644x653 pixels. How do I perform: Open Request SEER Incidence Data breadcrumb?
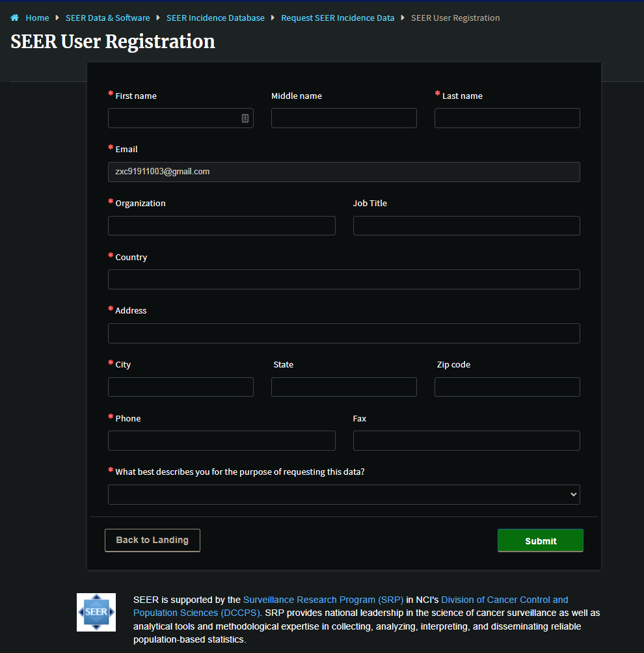pos(338,18)
